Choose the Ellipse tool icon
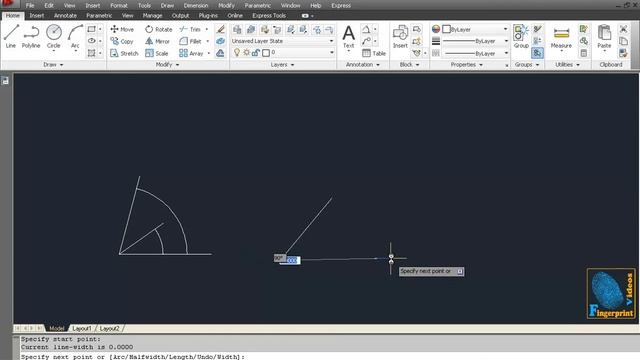 (91, 41)
